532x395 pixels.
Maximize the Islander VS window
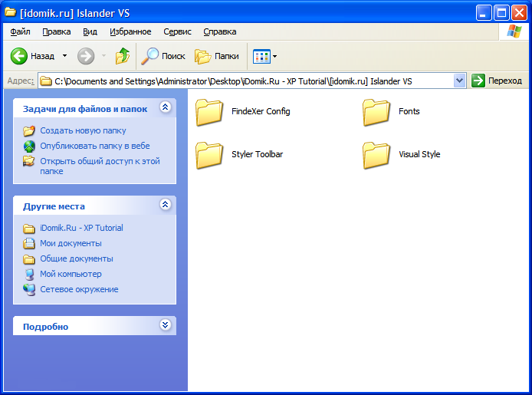click(501, 13)
